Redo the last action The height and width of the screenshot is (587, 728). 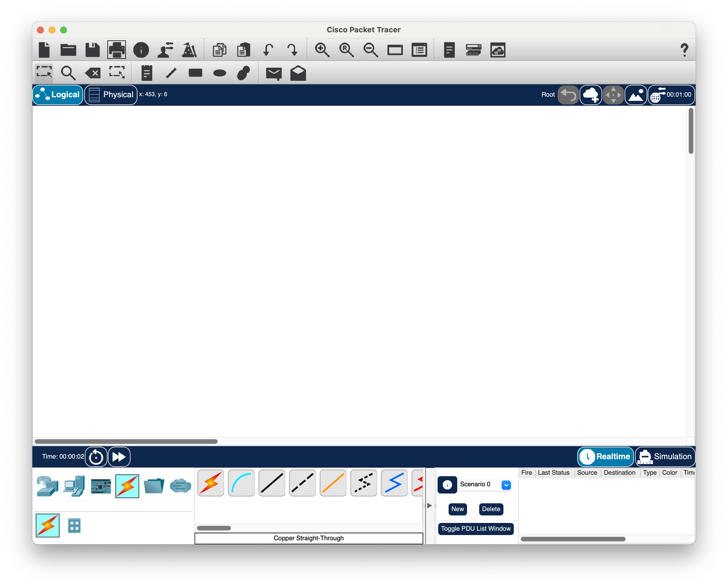(x=292, y=50)
